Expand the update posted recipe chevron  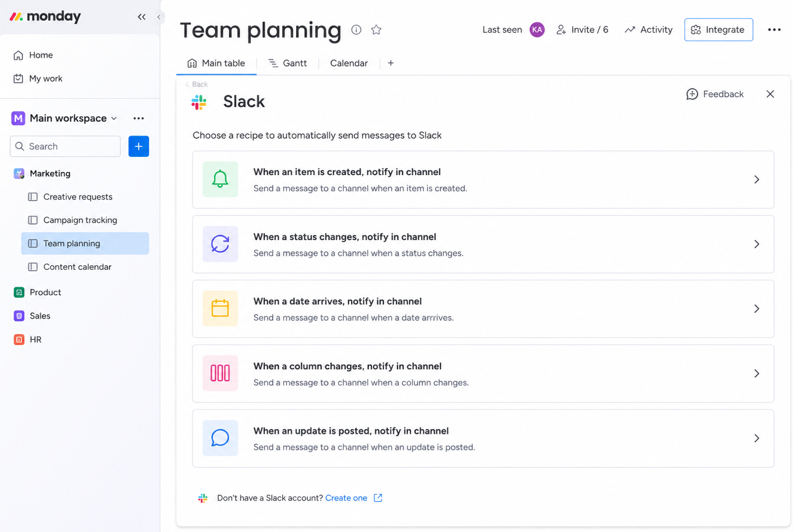(757, 438)
